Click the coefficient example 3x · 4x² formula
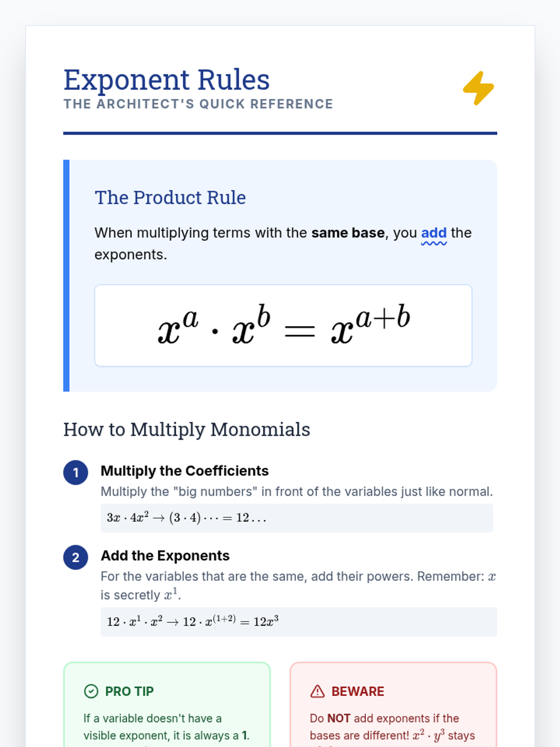This screenshot has width=560, height=747. (x=187, y=518)
